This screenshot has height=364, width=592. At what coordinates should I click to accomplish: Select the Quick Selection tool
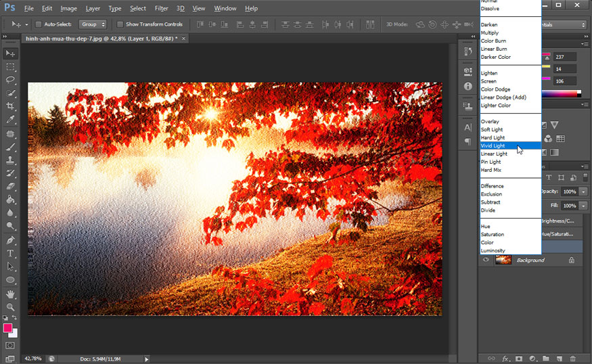click(10, 93)
